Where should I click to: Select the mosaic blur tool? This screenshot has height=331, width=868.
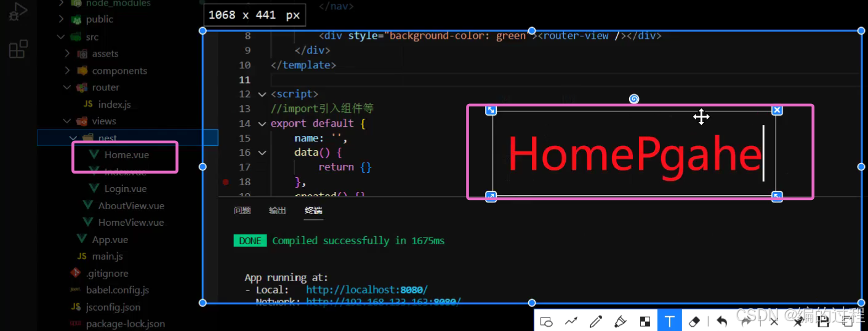click(645, 321)
